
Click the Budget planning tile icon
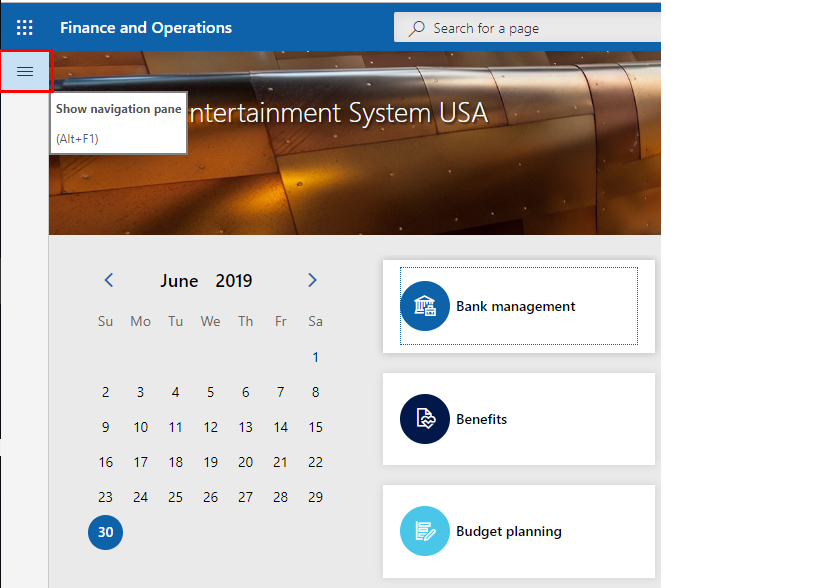point(425,531)
